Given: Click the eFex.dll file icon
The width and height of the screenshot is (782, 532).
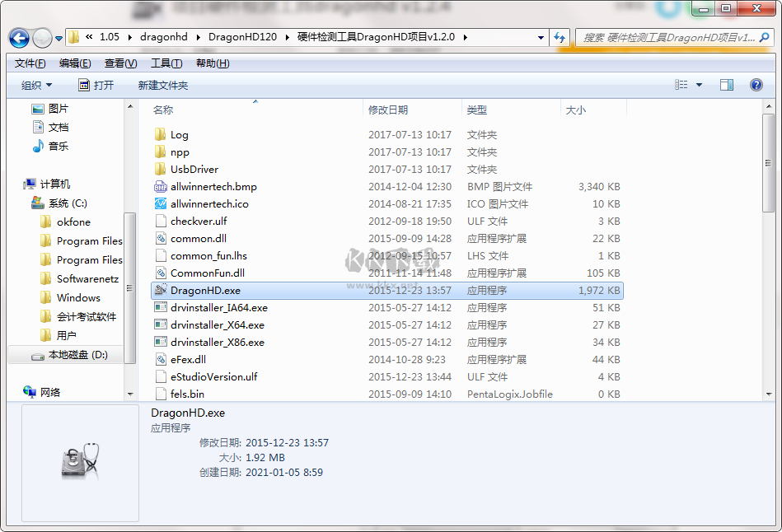Looking at the screenshot, I should pos(161,359).
